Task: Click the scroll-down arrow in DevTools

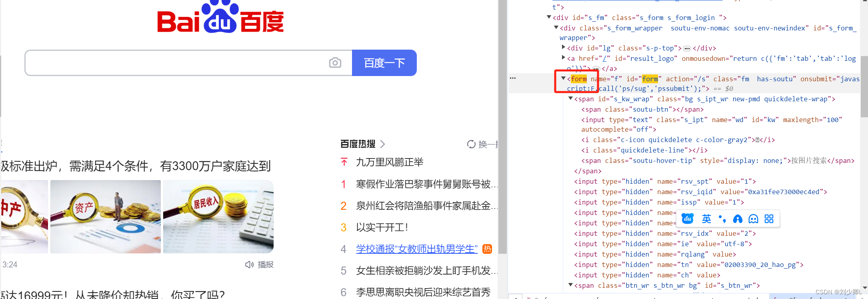Action: (864, 287)
